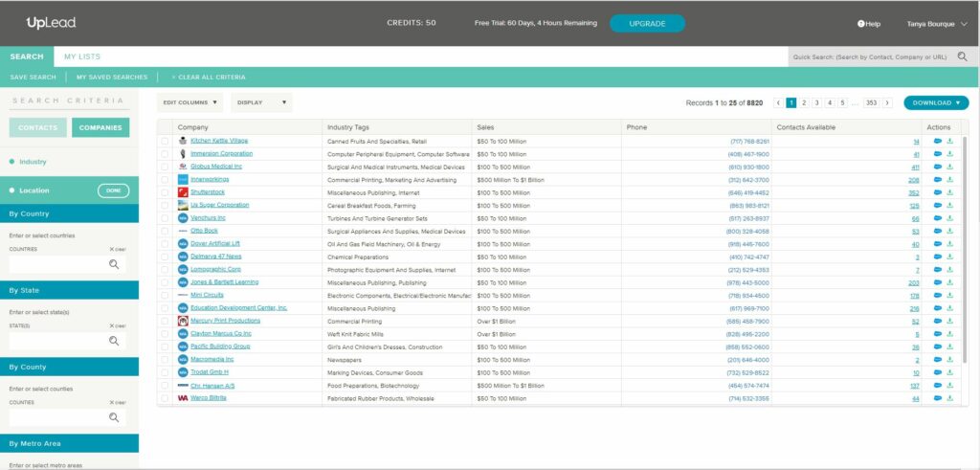
Task: Open Tanya Bourque user menu
Action: (x=936, y=24)
